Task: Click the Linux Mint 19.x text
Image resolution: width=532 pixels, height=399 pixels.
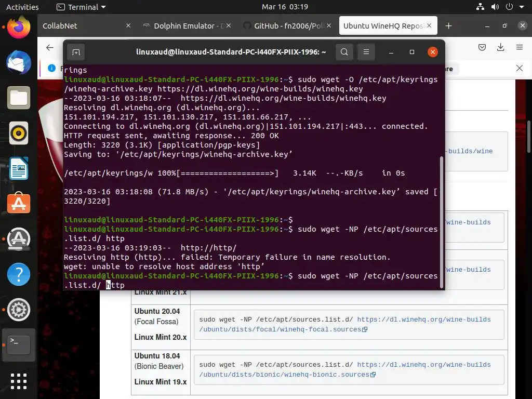Action: point(161,382)
